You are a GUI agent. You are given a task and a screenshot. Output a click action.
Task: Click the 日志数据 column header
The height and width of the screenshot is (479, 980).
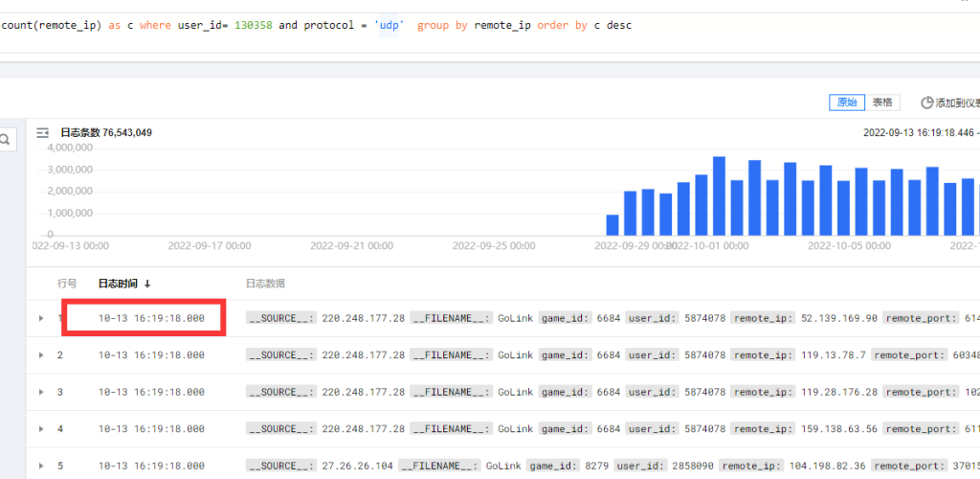click(265, 284)
